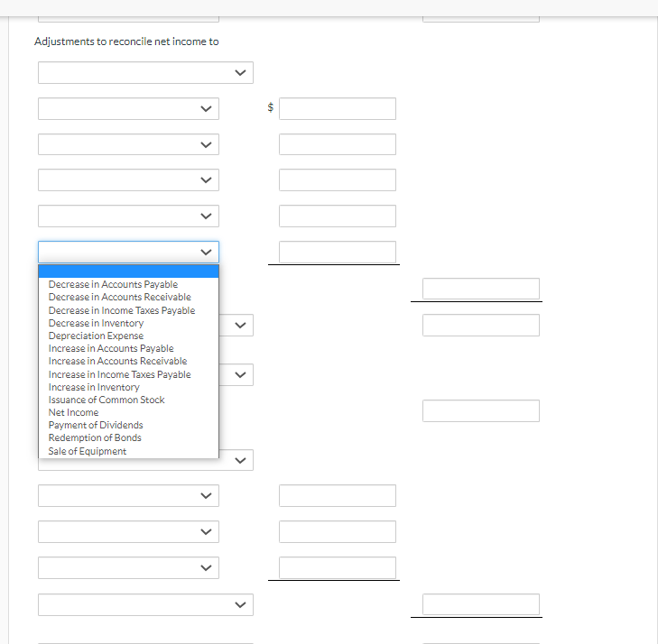658x644 pixels.
Task: Open the dropdown beside the dollar sign field
Action: point(128,108)
